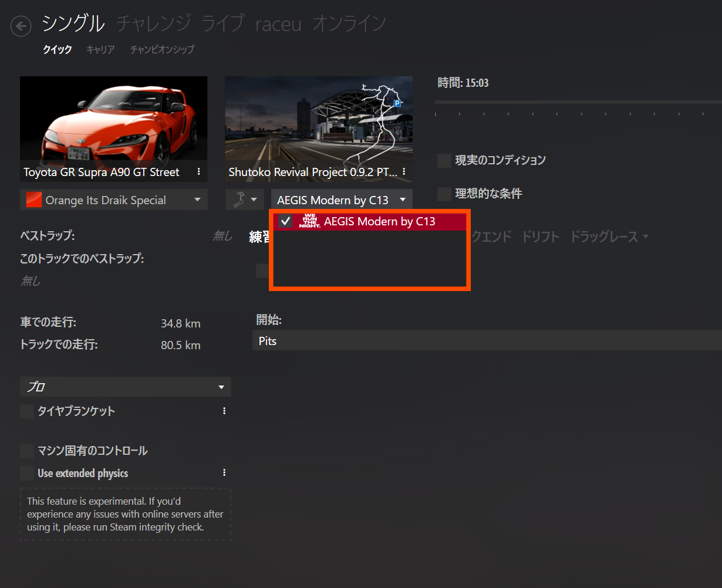
Task: Switch to the チャレンジ section
Action: click(x=154, y=24)
